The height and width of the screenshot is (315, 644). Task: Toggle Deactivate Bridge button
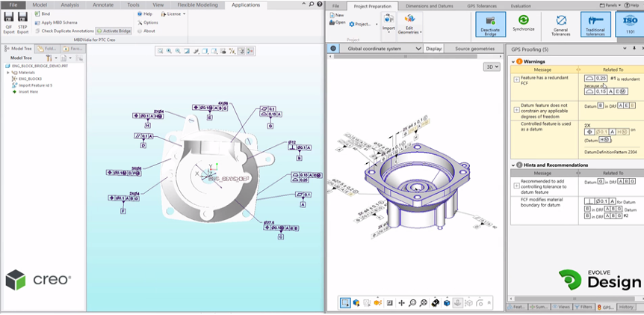click(490, 25)
